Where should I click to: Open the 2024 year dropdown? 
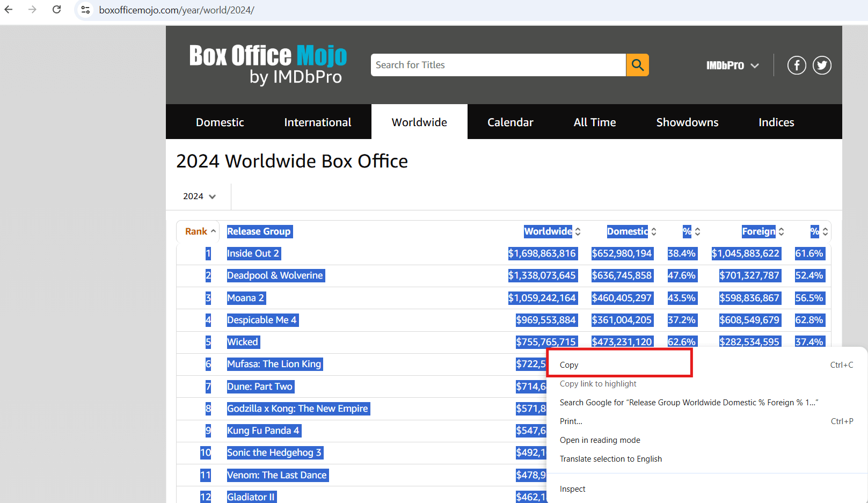[200, 196]
